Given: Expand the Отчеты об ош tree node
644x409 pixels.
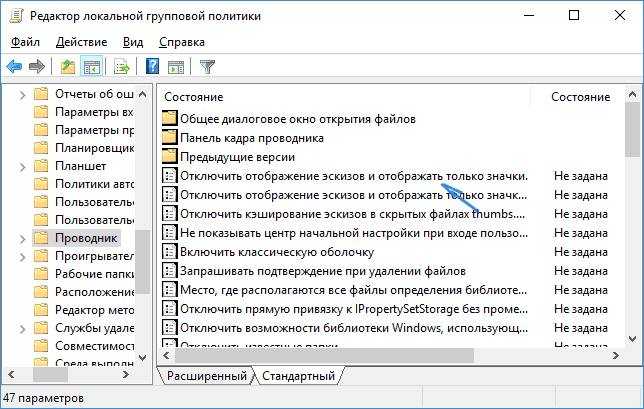Looking at the screenshot, I should click(x=23, y=95).
